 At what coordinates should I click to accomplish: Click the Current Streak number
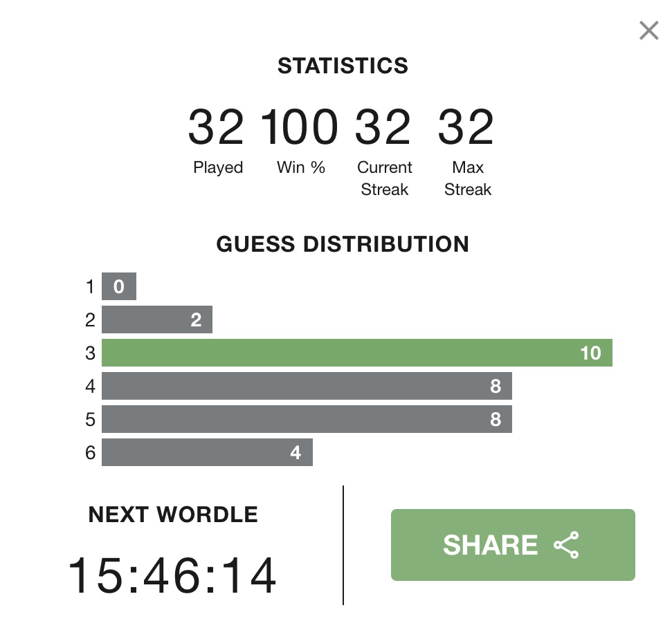point(383,127)
